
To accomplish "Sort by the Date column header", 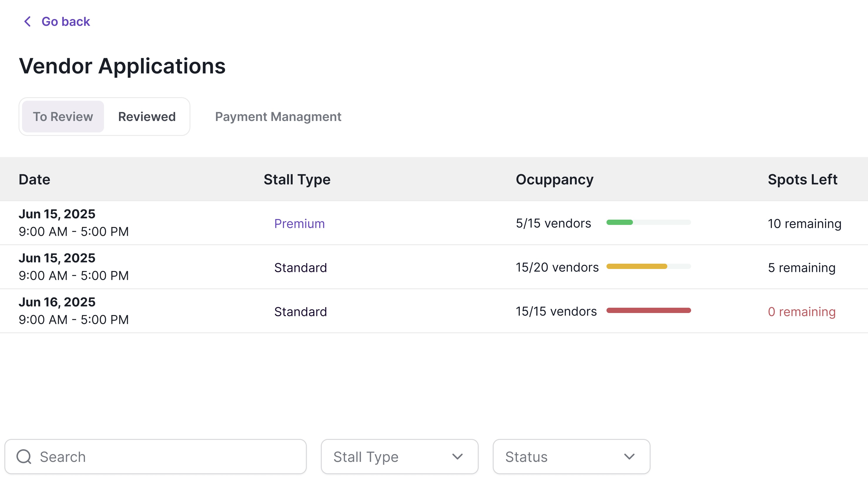I will 34,179.
